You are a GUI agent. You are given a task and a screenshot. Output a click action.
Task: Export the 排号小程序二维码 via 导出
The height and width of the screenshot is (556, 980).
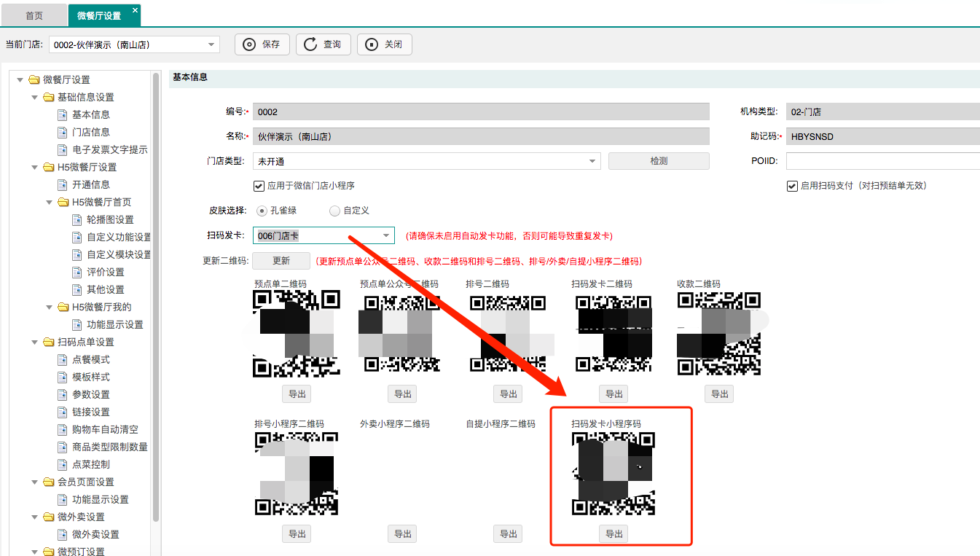[297, 534]
